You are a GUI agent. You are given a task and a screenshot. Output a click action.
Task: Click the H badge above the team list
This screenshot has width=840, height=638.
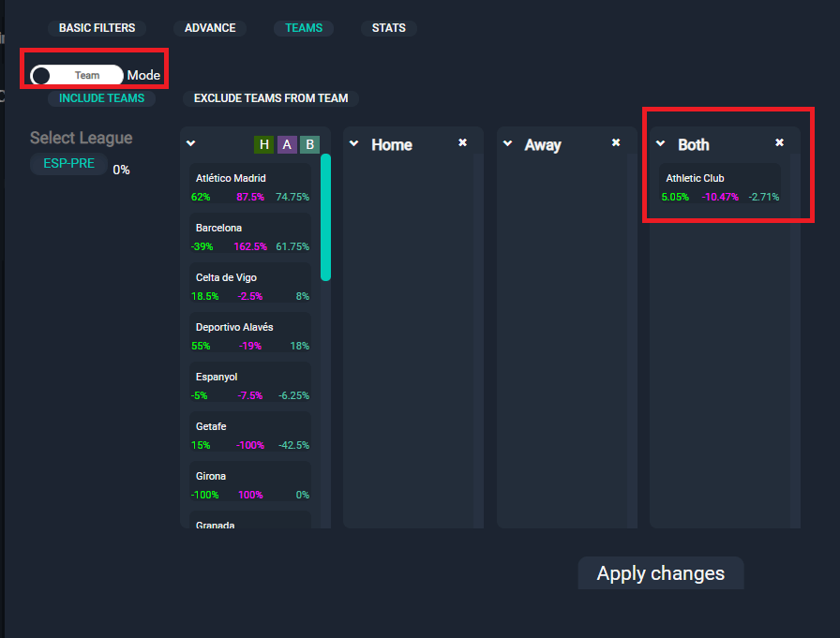263,144
